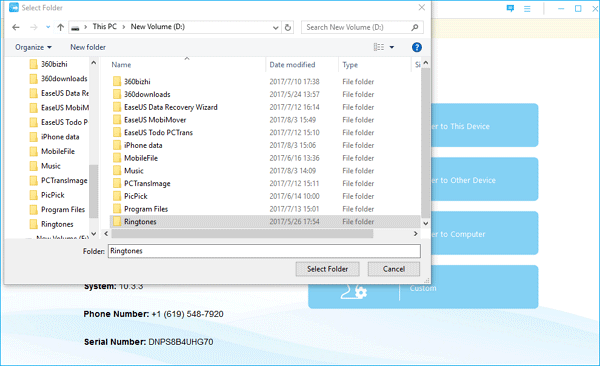Click file list scroll up arrow

pyautogui.click(x=426, y=63)
